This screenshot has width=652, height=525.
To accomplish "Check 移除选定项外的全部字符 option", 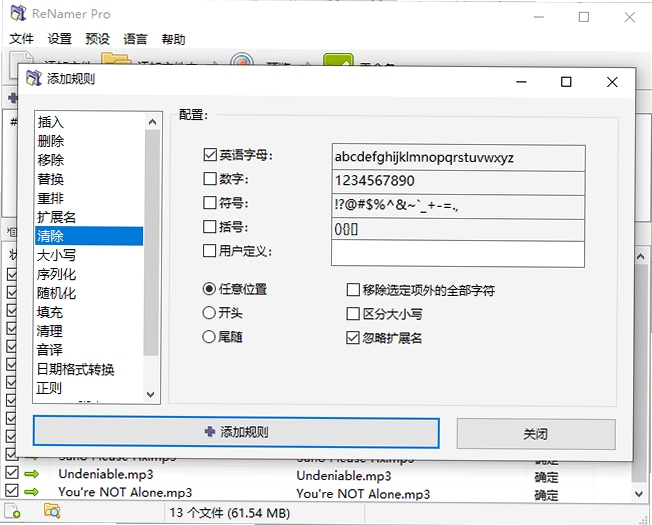I will tap(353, 290).
